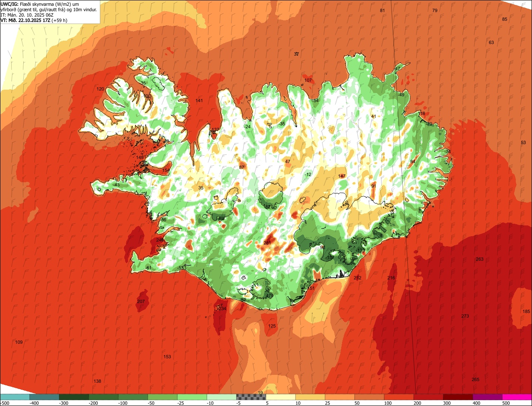Click the flux value 149

tap(140, 157)
